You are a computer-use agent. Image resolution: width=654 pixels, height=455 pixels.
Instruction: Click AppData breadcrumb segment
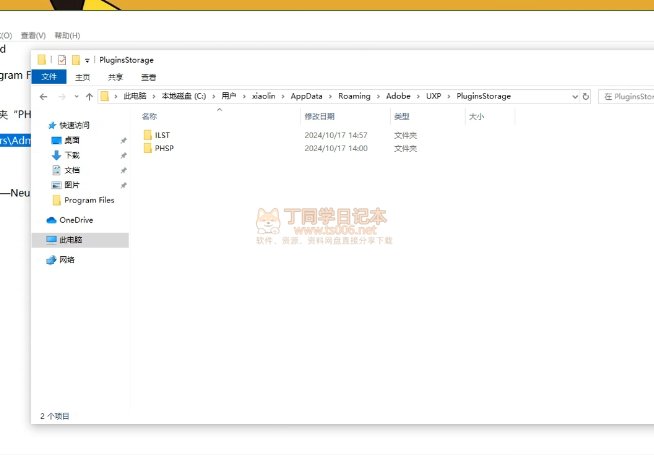pyautogui.click(x=307, y=96)
